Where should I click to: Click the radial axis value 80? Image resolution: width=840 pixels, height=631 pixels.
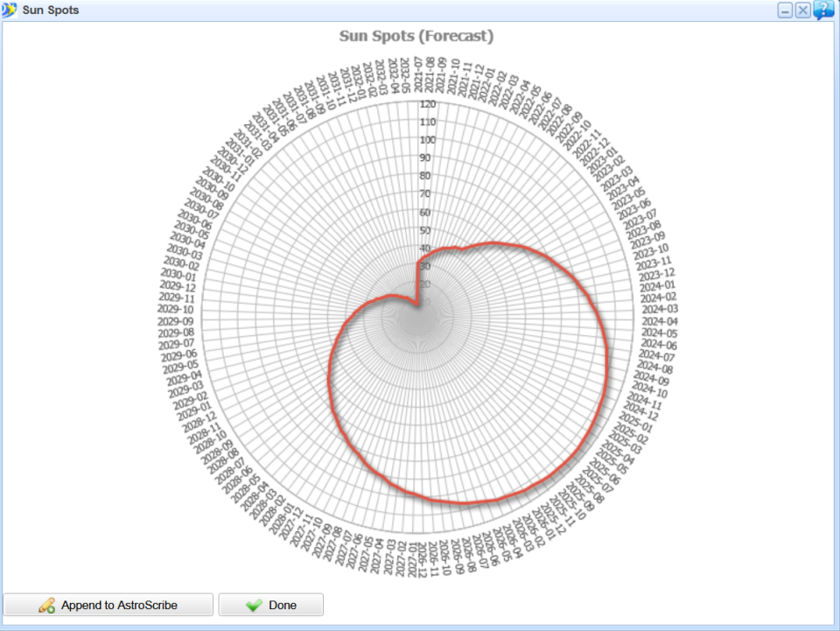point(425,176)
